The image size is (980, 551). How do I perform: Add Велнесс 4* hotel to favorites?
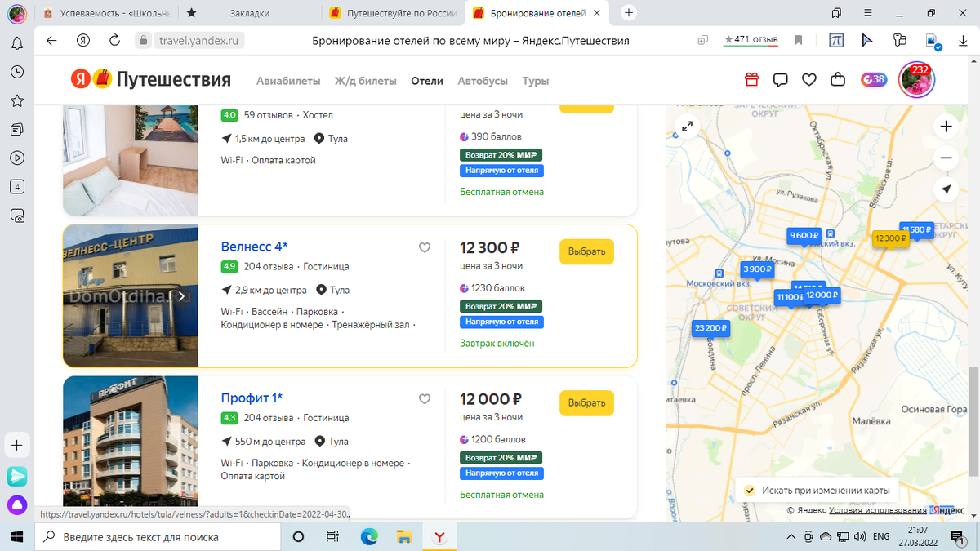coord(425,247)
